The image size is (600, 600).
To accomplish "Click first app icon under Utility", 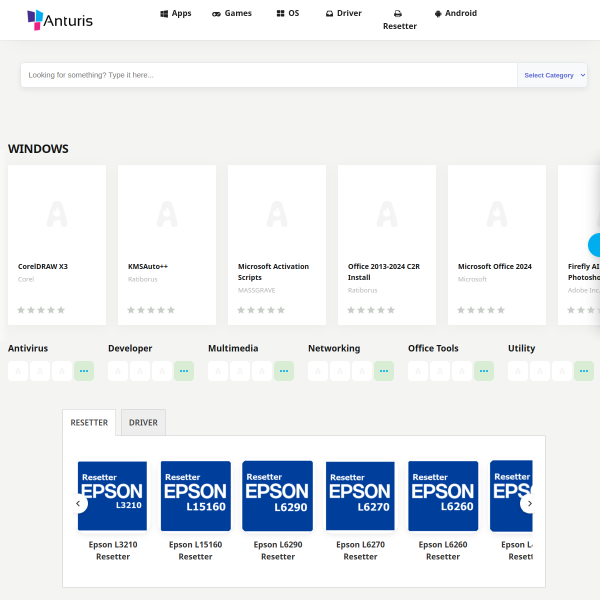I will 518,371.
